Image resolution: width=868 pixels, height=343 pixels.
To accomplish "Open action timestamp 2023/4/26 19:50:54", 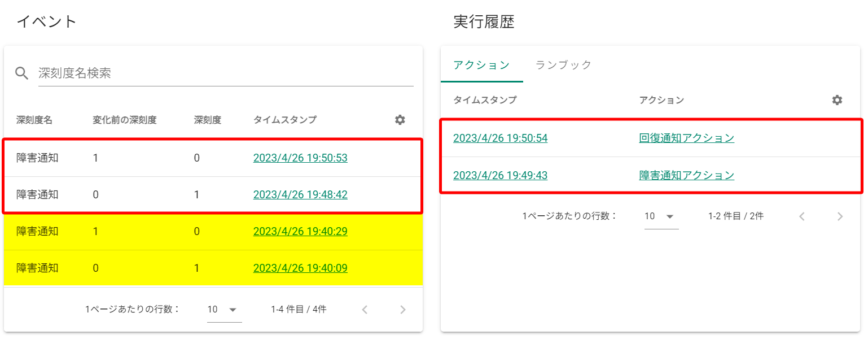I will (500, 138).
